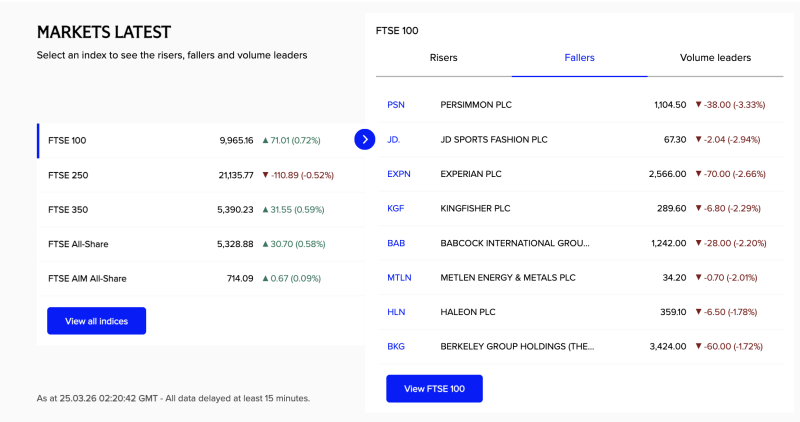Select the FTSE 350 index row
This screenshot has height=422, width=800.
pos(201,210)
